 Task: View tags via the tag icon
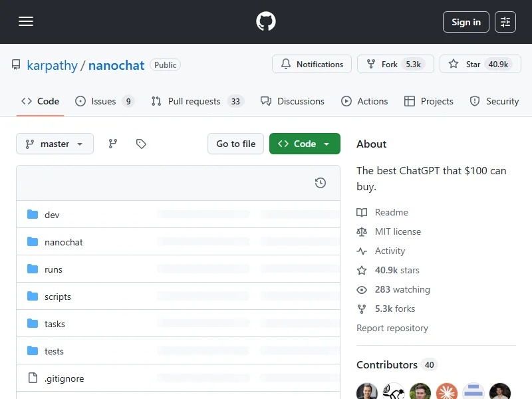pos(141,144)
